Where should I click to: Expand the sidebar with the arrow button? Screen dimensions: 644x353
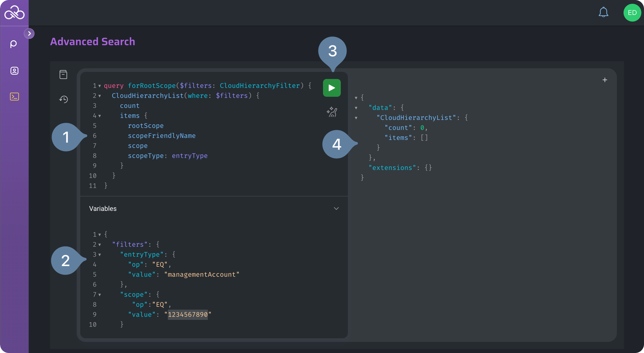tap(29, 34)
